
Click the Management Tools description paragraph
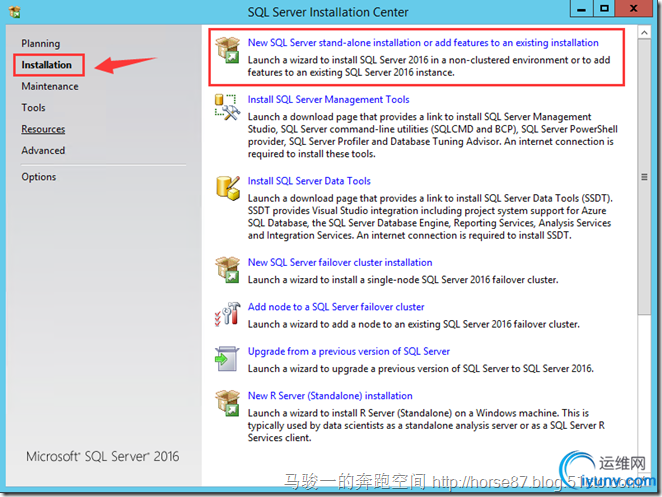click(433, 136)
